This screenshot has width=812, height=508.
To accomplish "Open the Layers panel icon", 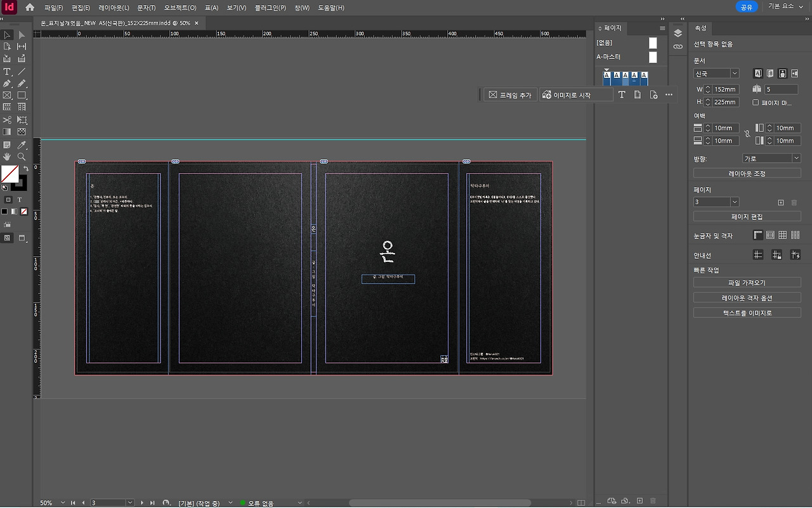I will 678,34.
